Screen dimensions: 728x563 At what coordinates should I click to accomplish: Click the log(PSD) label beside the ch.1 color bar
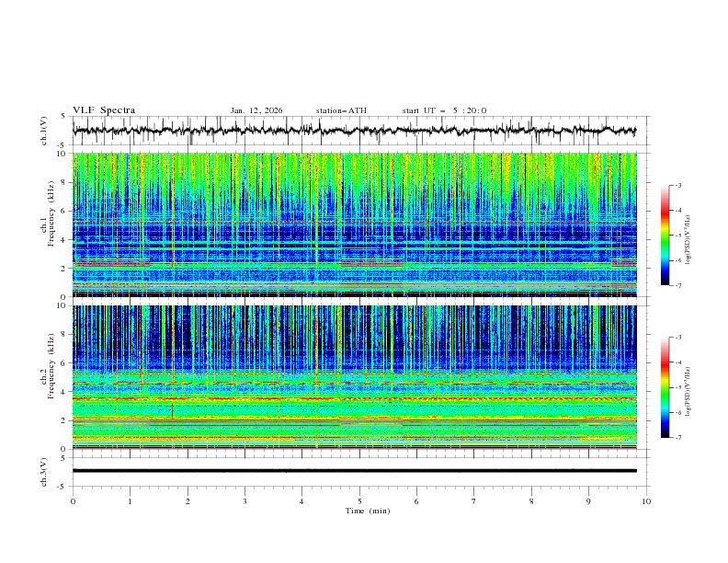688,240
